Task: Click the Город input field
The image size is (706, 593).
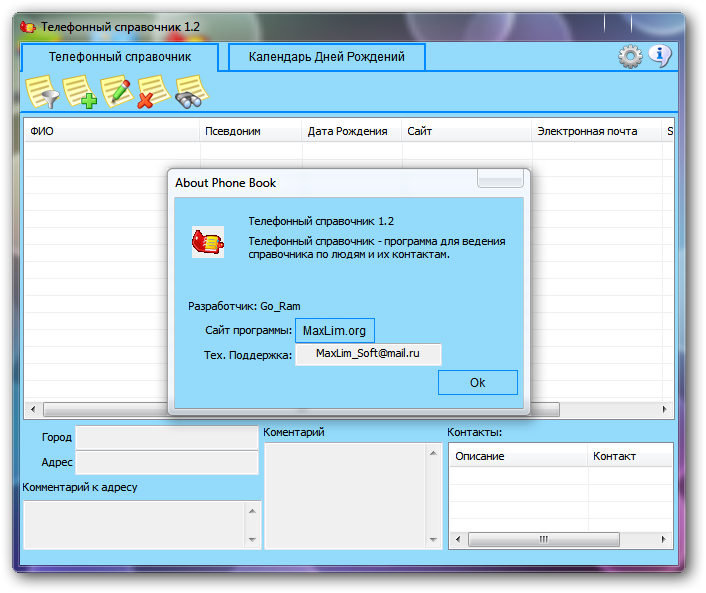Action: [167, 438]
